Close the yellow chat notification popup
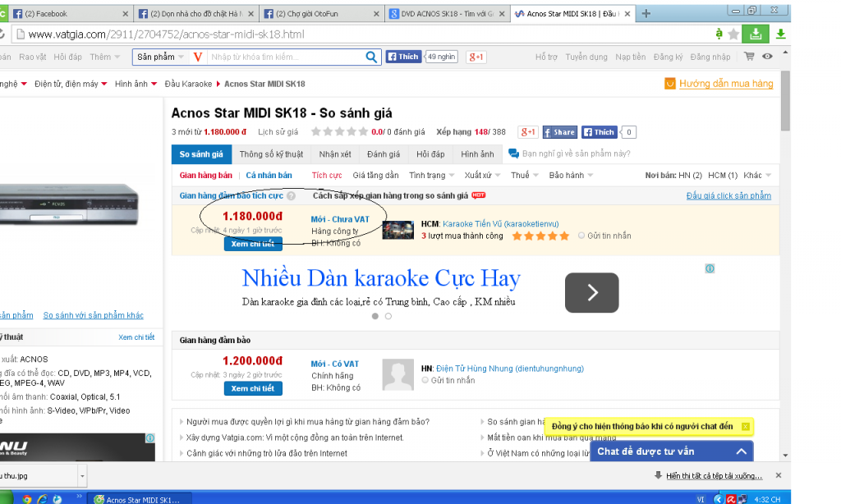Viewport: 841px width, 504px height. 745,427
